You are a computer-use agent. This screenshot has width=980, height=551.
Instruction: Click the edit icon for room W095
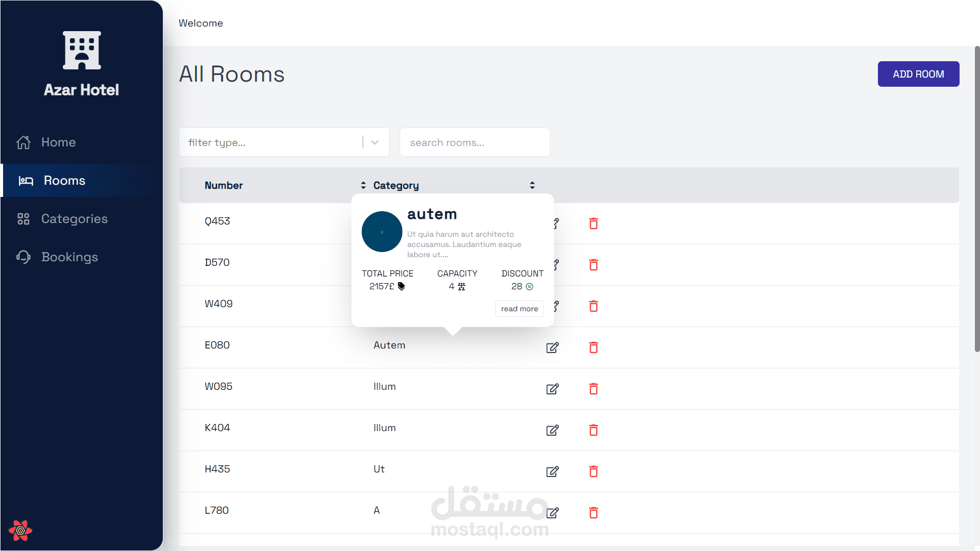coord(552,389)
